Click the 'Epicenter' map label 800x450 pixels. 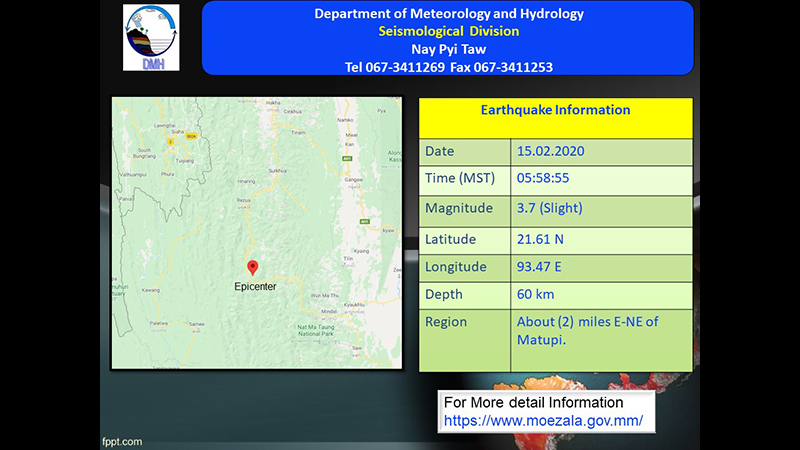pos(255,287)
